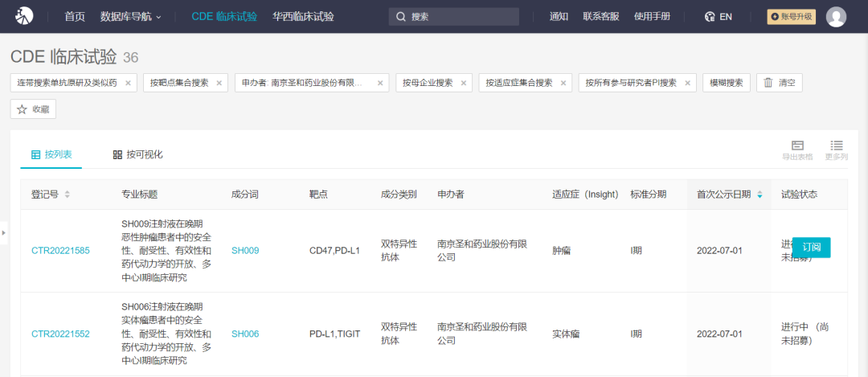This screenshot has width=868, height=377.
Task: Click the 实体瘤 indication cell
Action: [566, 334]
